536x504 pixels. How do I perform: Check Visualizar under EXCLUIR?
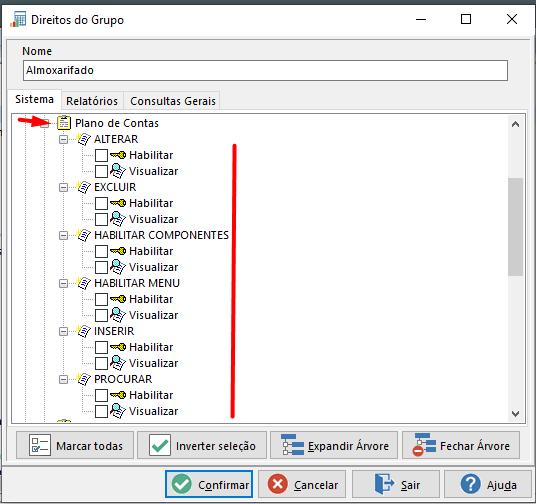pos(102,219)
